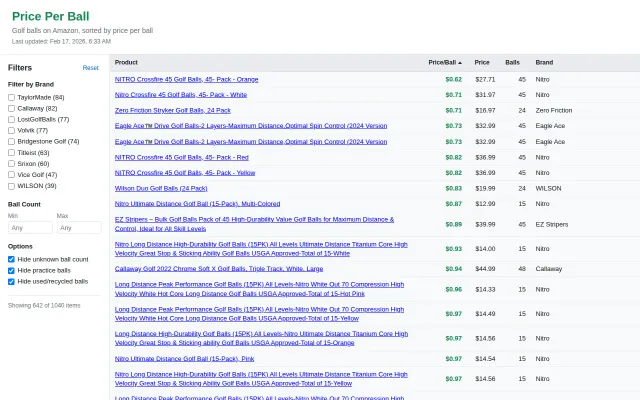640x400 pixels.
Task: Open Nitro Long Distance 15-Yellow link
Action: pyautogui.click(x=261, y=379)
